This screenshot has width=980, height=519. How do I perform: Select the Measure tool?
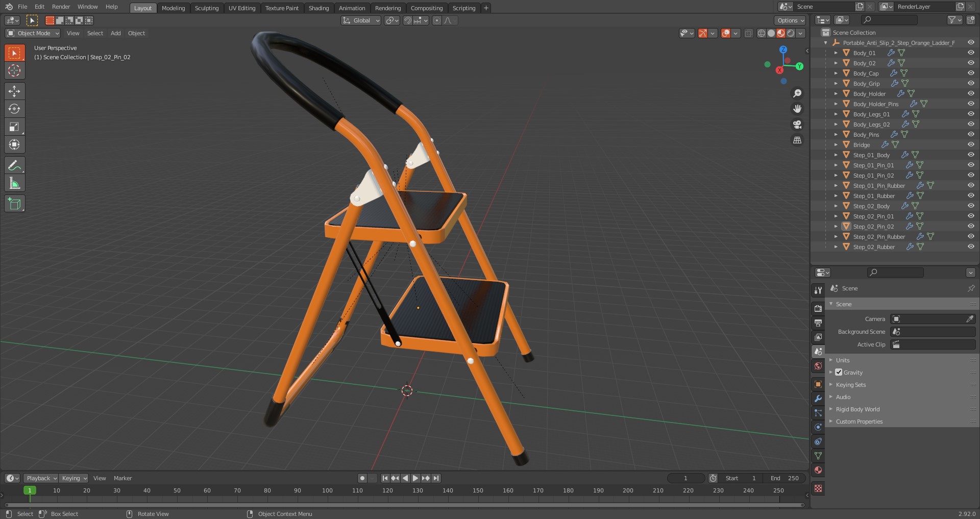[x=14, y=183]
